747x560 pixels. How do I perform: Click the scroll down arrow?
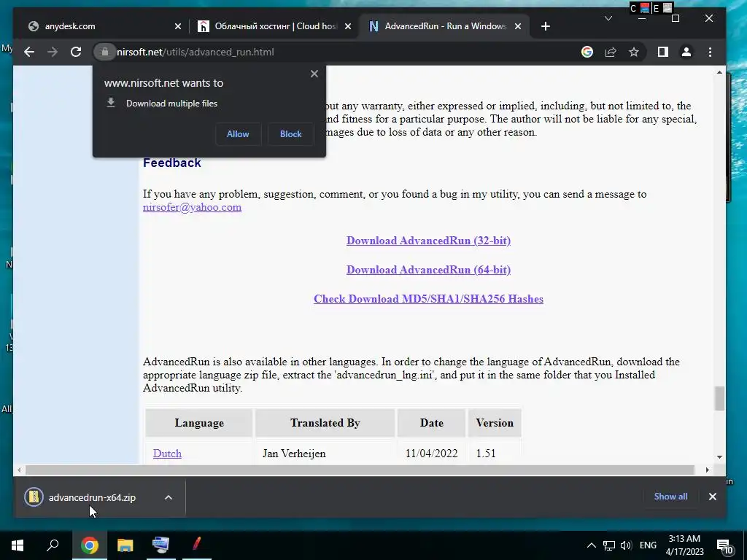click(719, 456)
